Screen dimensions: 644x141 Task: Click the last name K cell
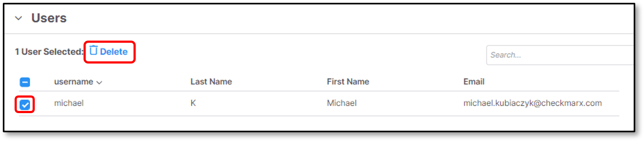[x=193, y=103]
